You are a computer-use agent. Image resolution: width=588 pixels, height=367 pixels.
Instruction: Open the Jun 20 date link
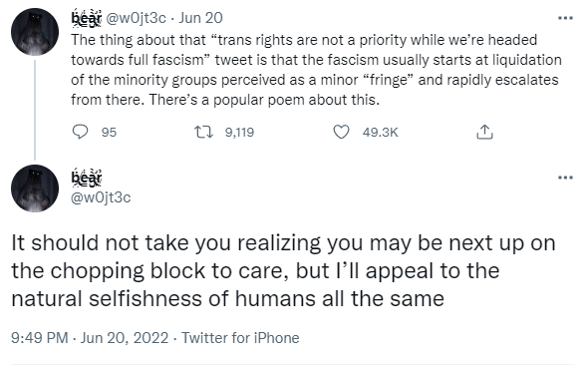pyautogui.click(x=200, y=18)
